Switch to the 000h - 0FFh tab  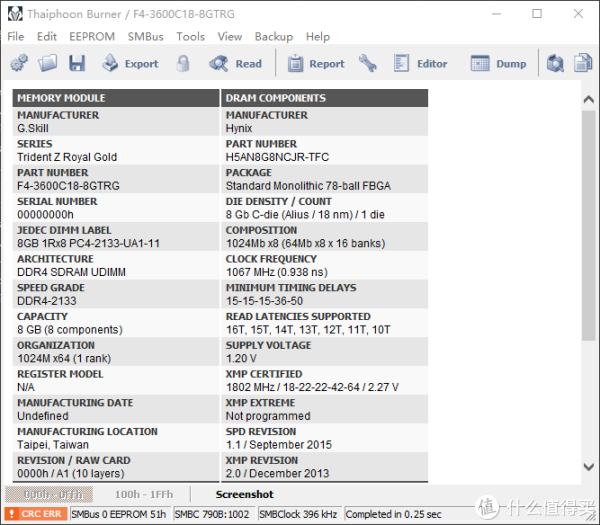click(49, 494)
